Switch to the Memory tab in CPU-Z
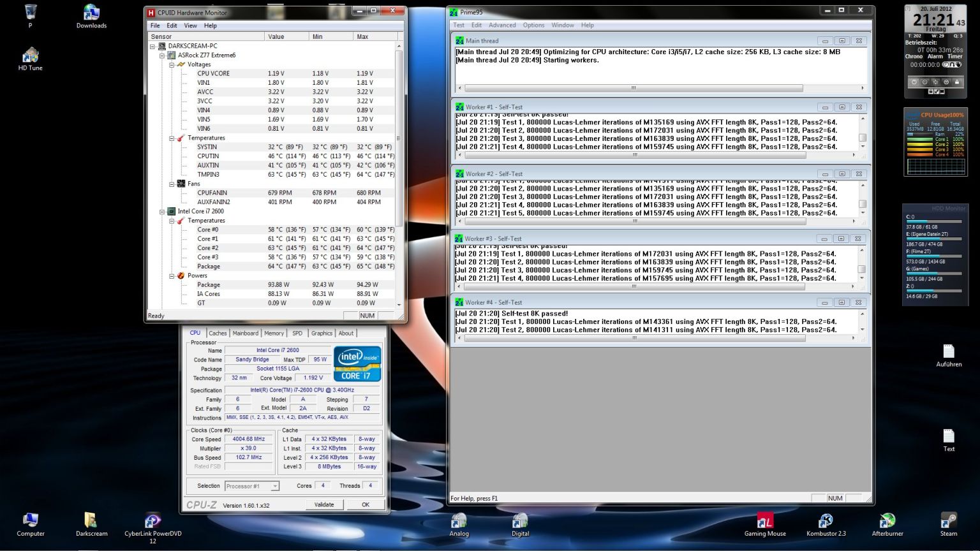The image size is (980, 551). click(x=274, y=333)
